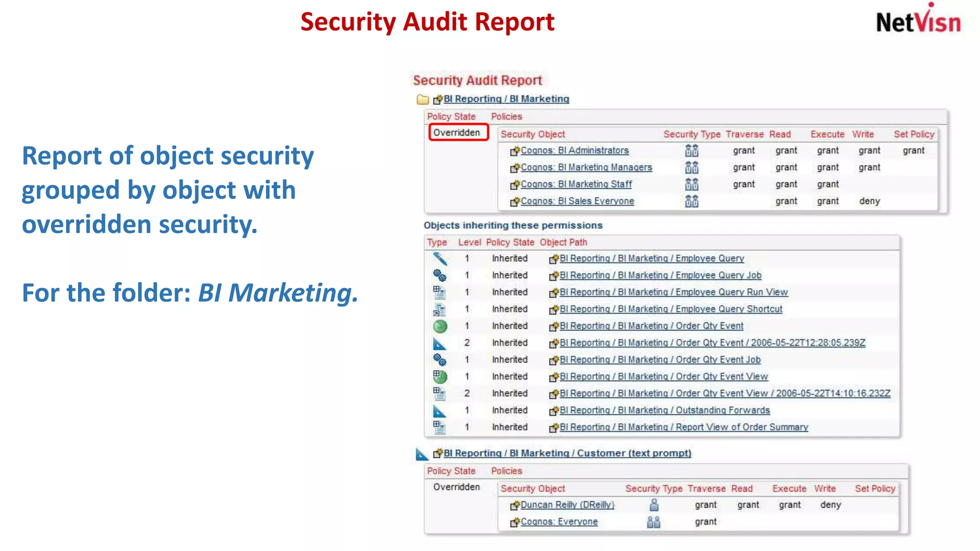Click the link icon before Duncan Reilly (DReilly)

515,506
